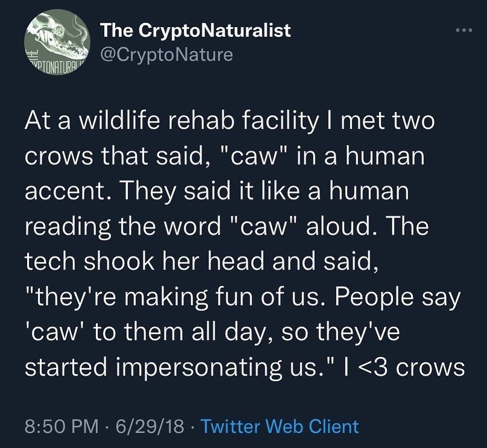Open the Twitter Web Client source link
Screen dimensions: 487x448
tap(279, 427)
